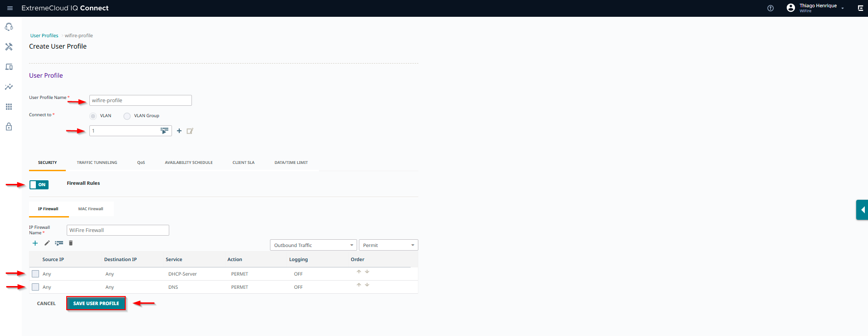Click the Extreme logo icon at top right
The height and width of the screenshot is (336, 868).
click(x=860, y=8)
